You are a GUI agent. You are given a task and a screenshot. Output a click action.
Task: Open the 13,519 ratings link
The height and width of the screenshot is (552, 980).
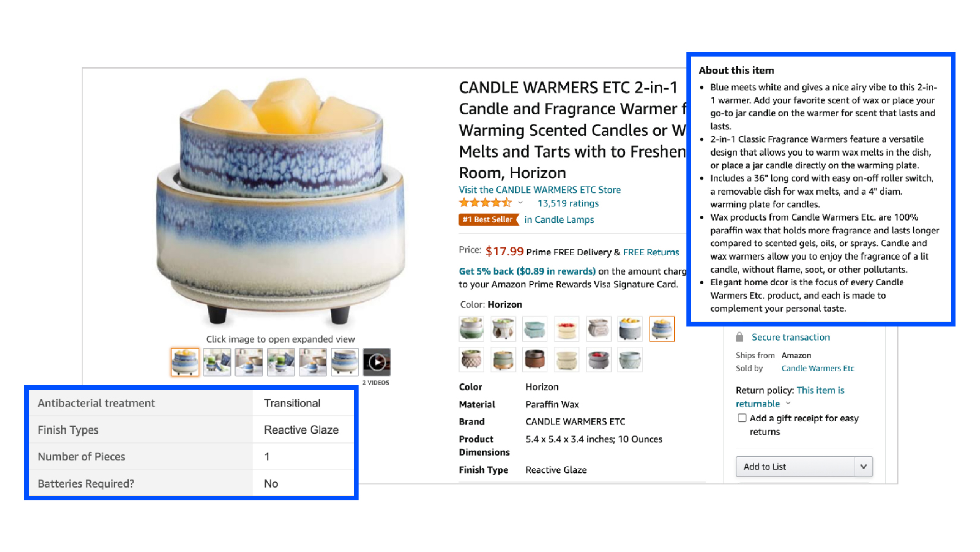(568, 203)
